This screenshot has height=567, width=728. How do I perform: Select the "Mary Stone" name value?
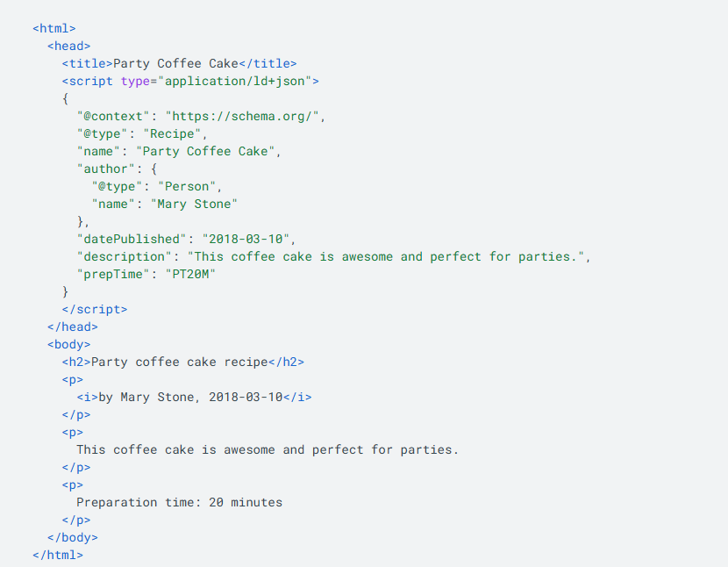[x=194, y=204]
